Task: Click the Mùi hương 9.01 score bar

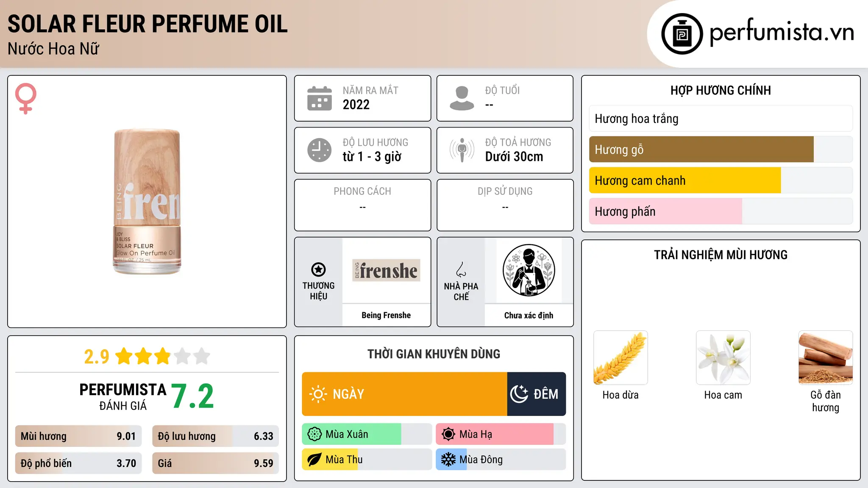Action: pos(78,436)
